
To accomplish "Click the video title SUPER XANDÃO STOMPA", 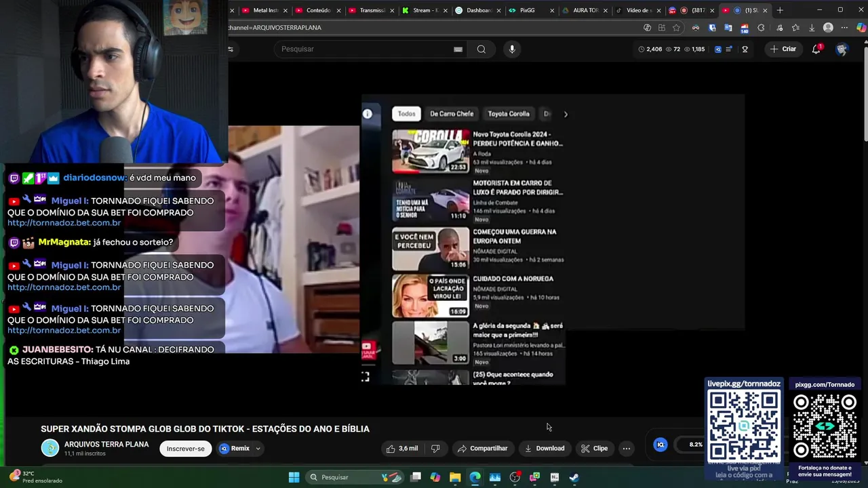I will [x=205, y=429].
